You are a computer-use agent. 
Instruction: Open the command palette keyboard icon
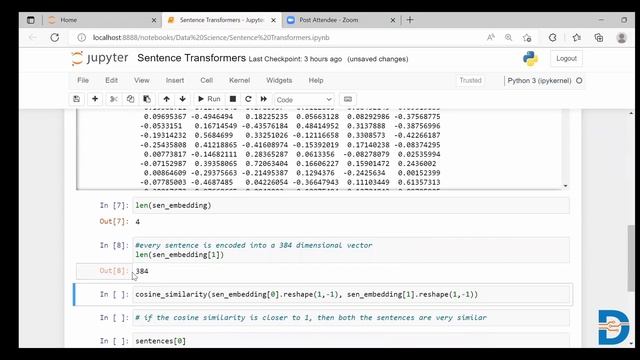click(348, 99)
